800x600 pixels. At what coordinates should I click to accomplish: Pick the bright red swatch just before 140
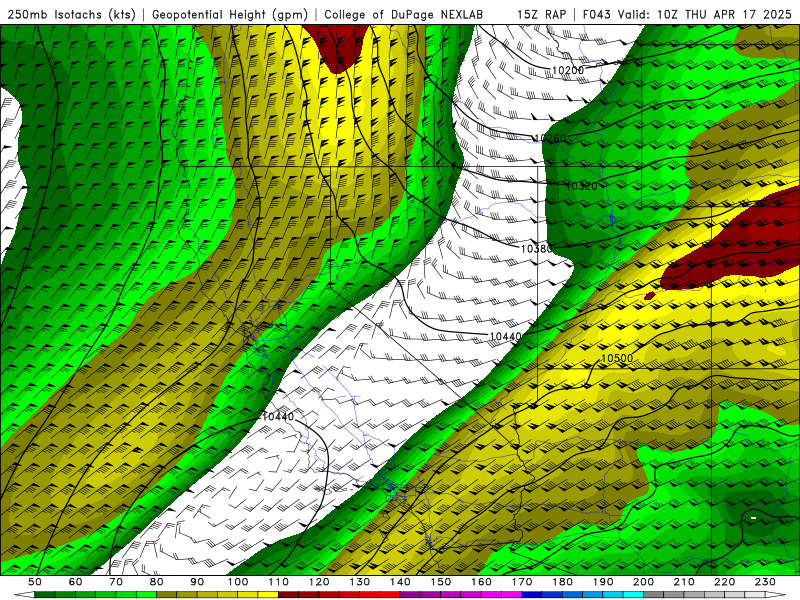390,595
